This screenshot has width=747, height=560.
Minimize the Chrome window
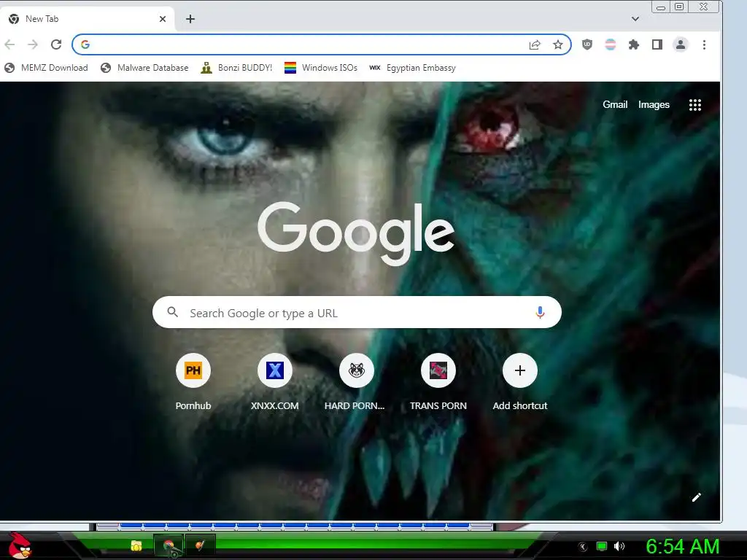(x=661, y=7)
